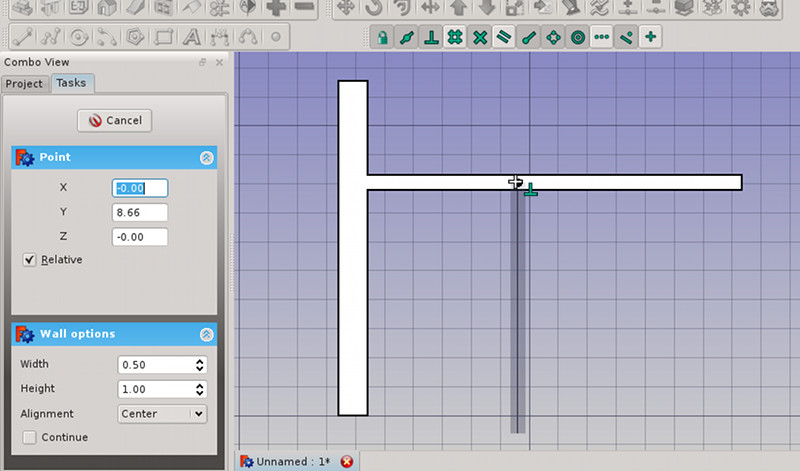
Task: Switch to the Project tab
Action: click(x=24, y=84)
